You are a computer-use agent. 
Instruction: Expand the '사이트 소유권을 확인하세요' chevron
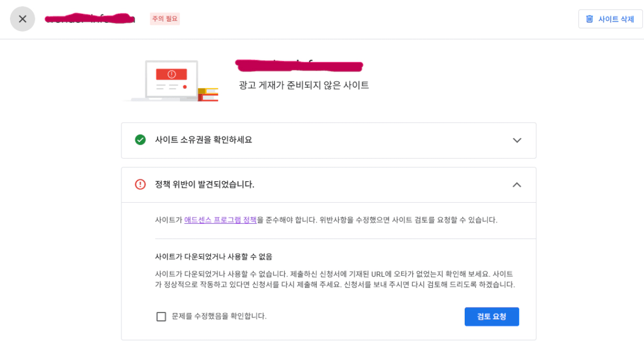click(517, 140)
